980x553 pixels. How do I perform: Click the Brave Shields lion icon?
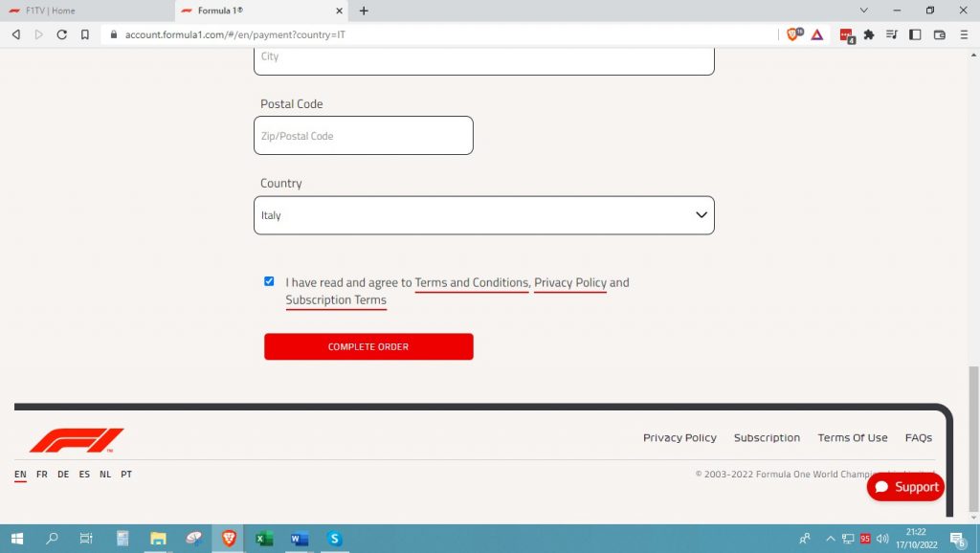(794, 34)
